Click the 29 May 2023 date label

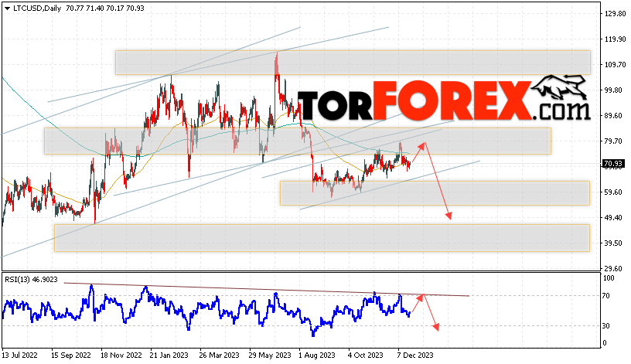click(x=270, y=355)
